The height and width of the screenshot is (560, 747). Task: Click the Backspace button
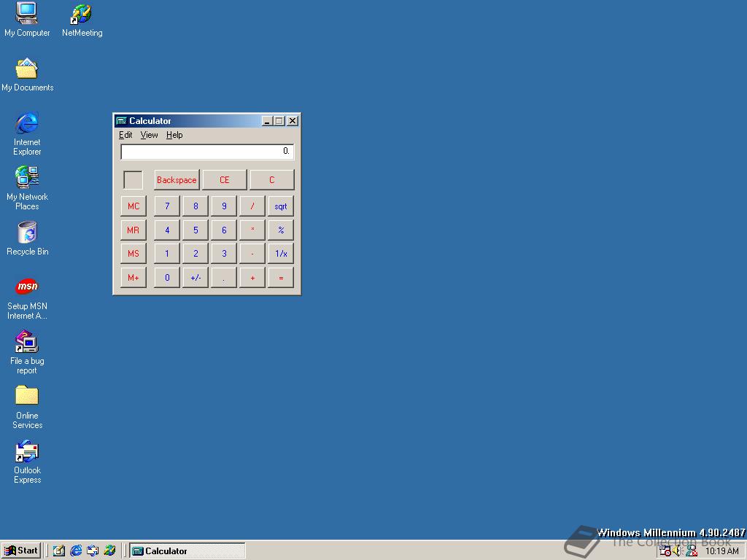click(177, 180)
